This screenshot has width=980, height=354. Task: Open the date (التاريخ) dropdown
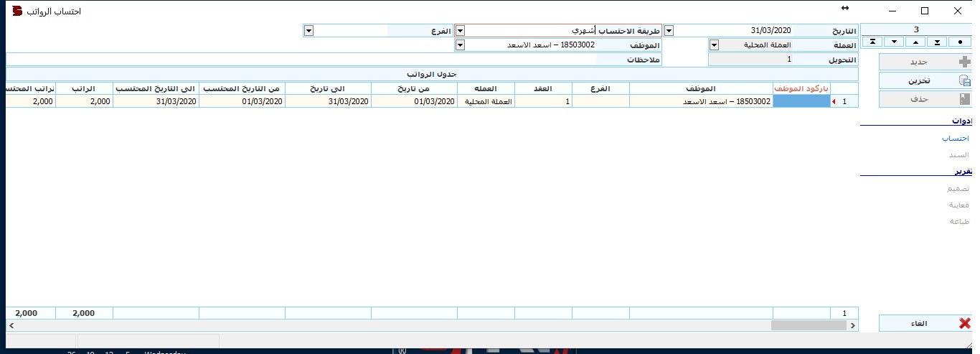click(669, 31)
